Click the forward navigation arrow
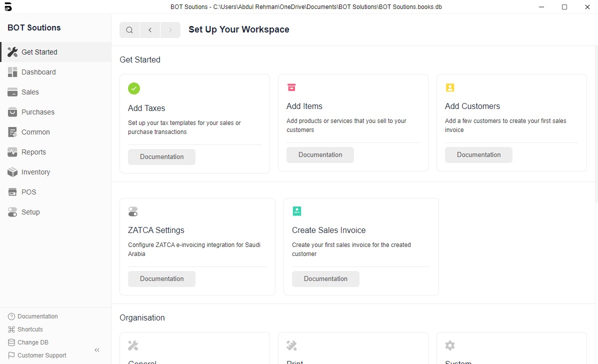The width and height of the screenshot is (598, 364). 170,30
